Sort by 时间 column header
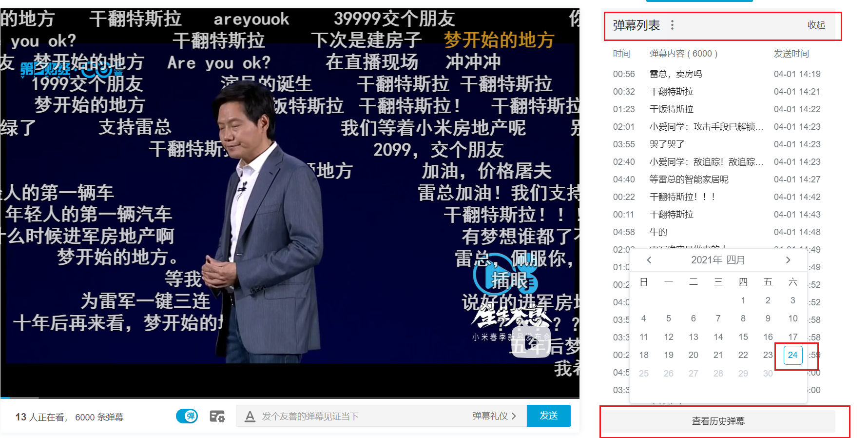The width and height of the screenshot is (868, 438). coord(621,54)
